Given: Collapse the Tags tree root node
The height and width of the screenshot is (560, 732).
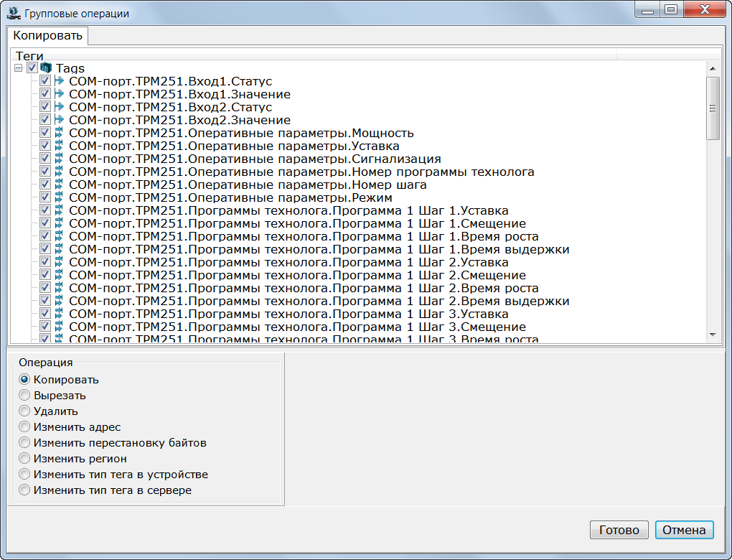Looking at the screenshot, I should click(18, 68).
